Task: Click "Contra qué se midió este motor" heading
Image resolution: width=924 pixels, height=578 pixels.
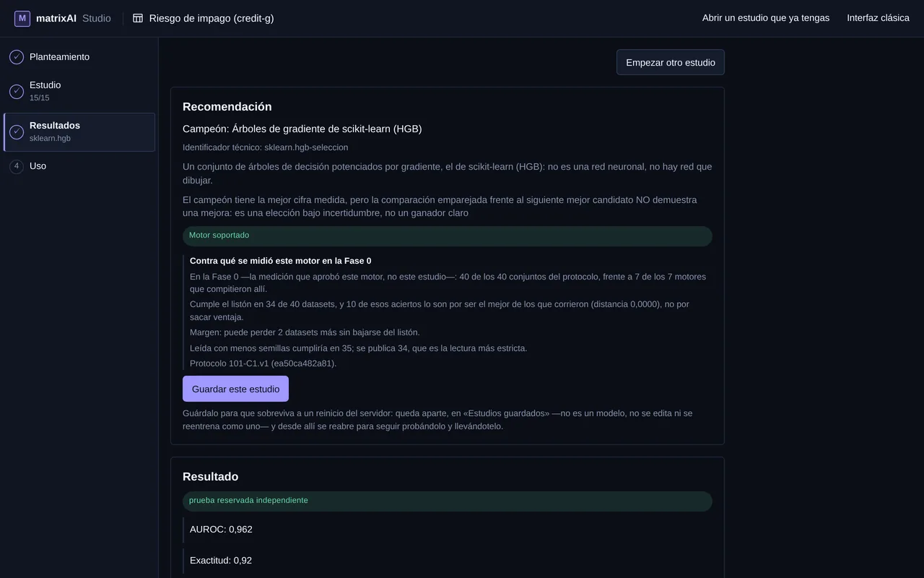Action: pyautogui.click(x=281, y=261)
